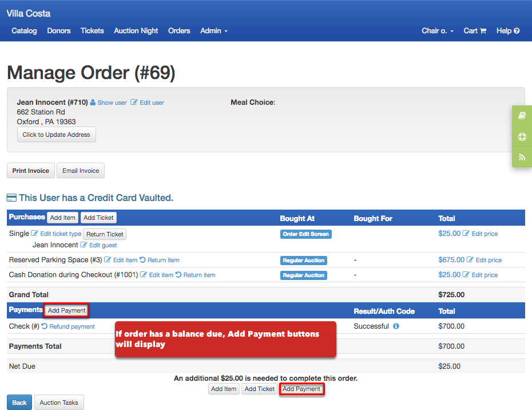Click the Help question mark icon
The width and height of the screenshot is (532, 410).
(517, 31)
